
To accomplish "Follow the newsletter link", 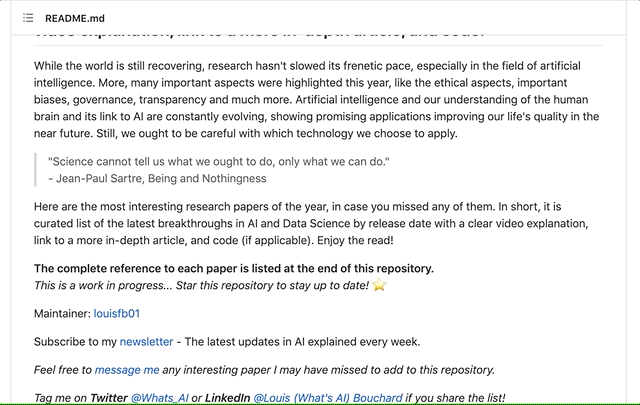I will [146, 341].
